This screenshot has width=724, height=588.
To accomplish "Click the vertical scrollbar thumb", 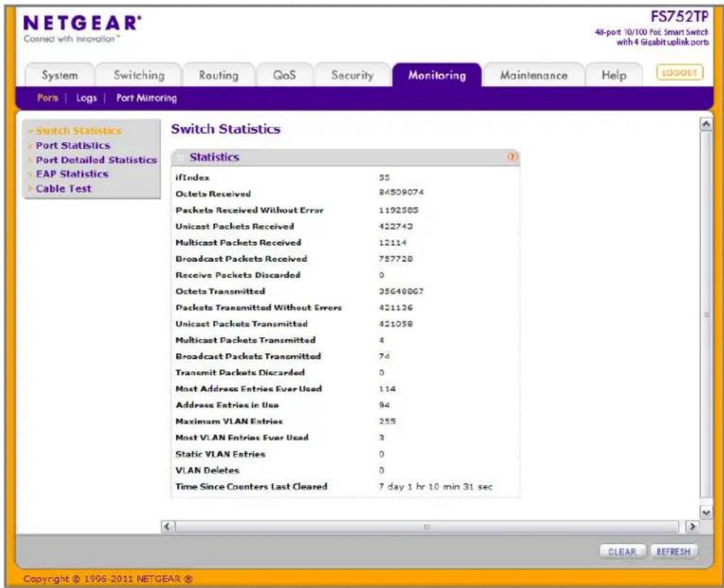I will (x=706, y=314).
